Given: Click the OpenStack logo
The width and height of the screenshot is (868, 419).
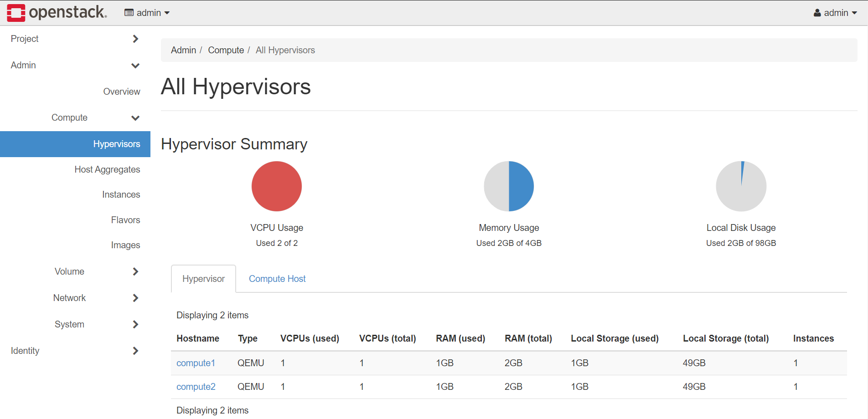Looking at the screenshot, I should tap(57, 12).
